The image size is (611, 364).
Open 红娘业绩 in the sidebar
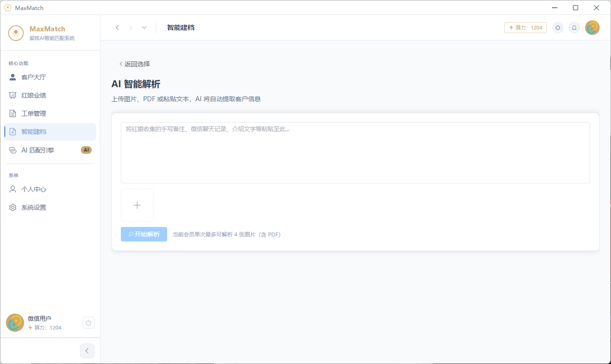50,95
